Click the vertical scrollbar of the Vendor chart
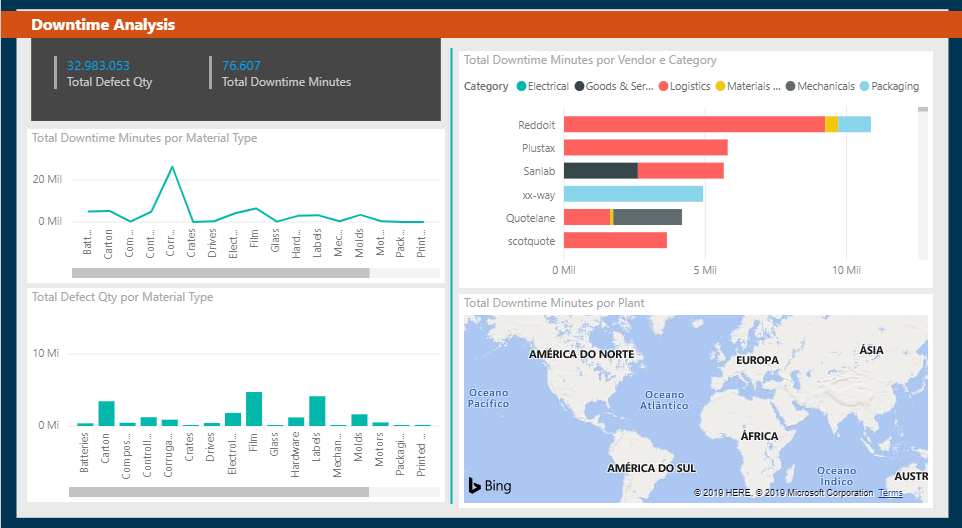 point(923,110)
